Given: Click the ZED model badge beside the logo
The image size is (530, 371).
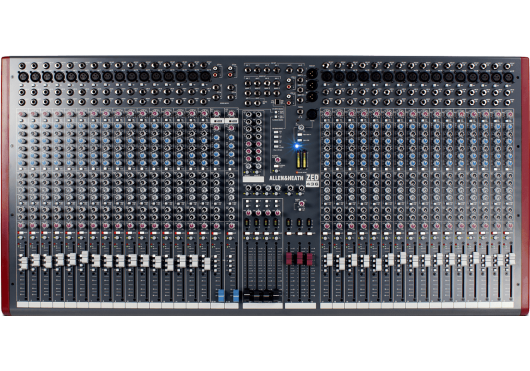Looking at the screenshot, I should click(312, 180).
